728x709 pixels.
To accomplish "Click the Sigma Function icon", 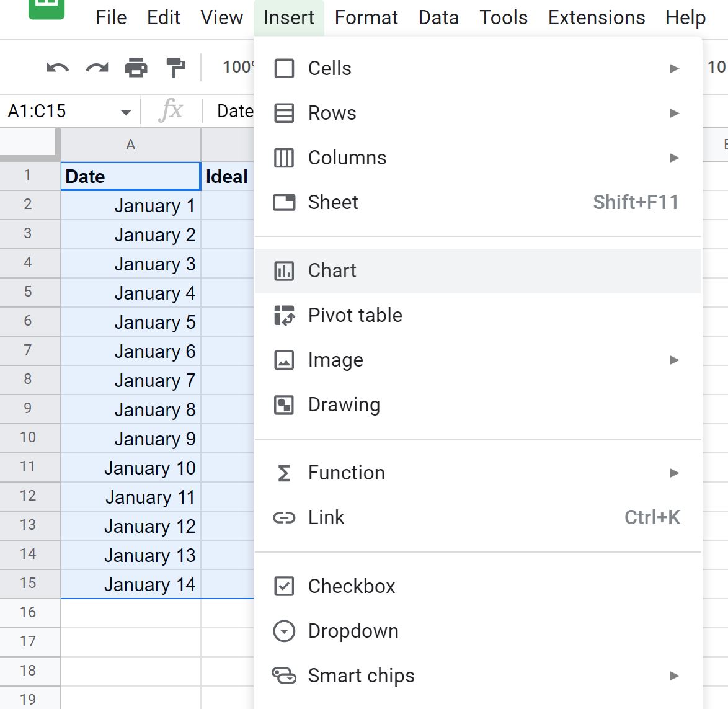I will click(x=284, y=473).
